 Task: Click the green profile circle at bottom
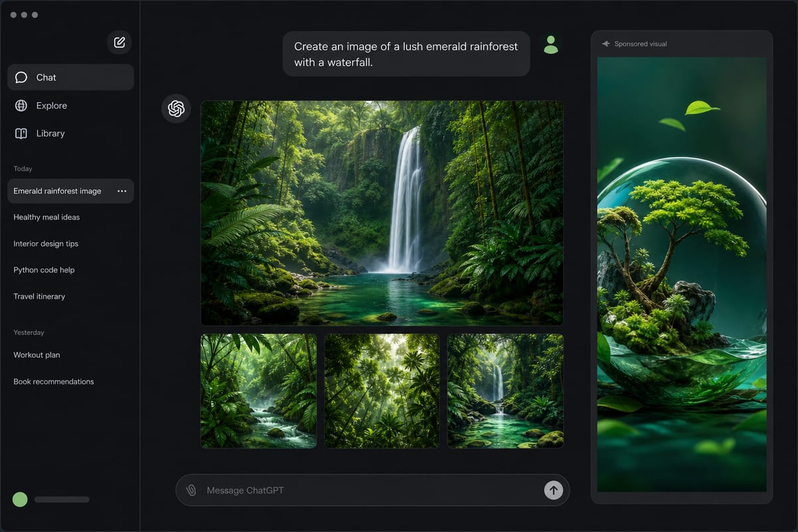click(20, 499)
